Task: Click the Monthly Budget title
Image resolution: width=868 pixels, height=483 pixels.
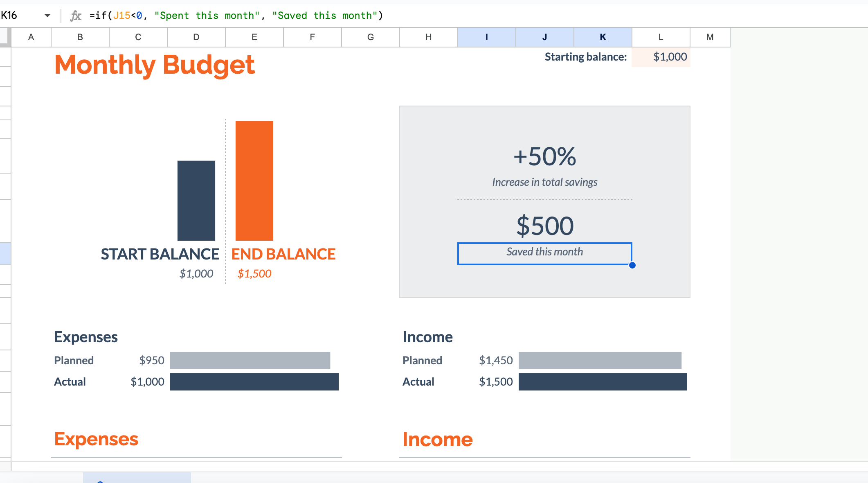Action: tap(155, 65)
